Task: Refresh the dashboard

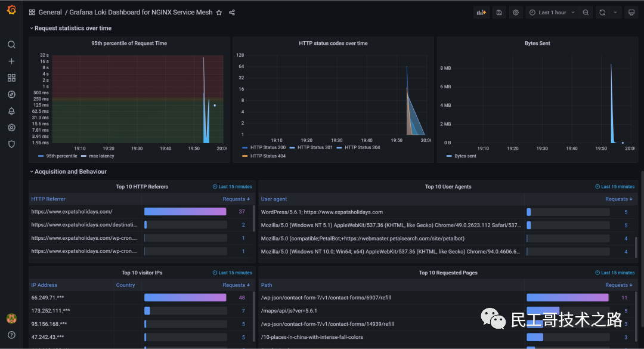Action: pyautogui.click(x=602, y=13)
